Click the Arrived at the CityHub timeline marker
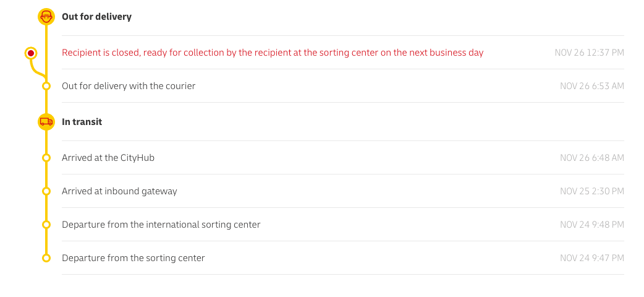Screen dimensions: 644x297 click(46, 158)
